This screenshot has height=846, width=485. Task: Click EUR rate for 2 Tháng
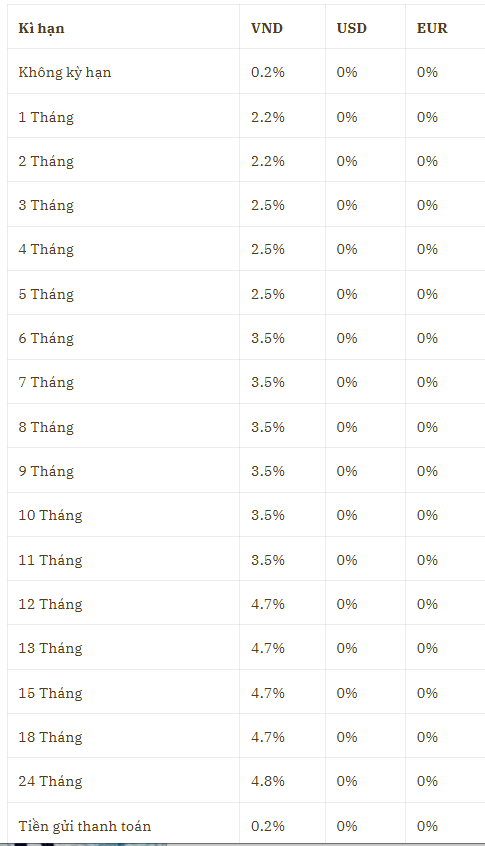point(427,161)
